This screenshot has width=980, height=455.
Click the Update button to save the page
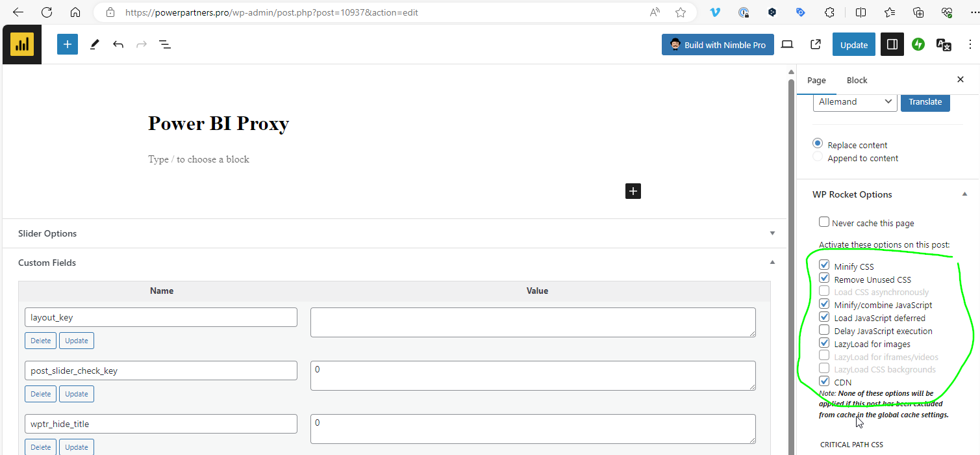point(854,44)
